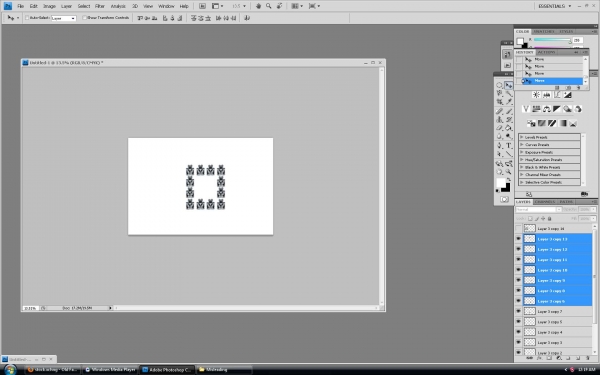Add a Curves adjustment
The image size is (600, 375).
(557, 95)
